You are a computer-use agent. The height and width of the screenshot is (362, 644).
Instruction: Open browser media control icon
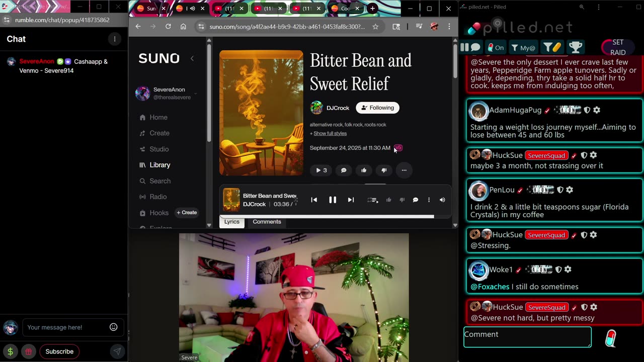click(x=419, y=27)
